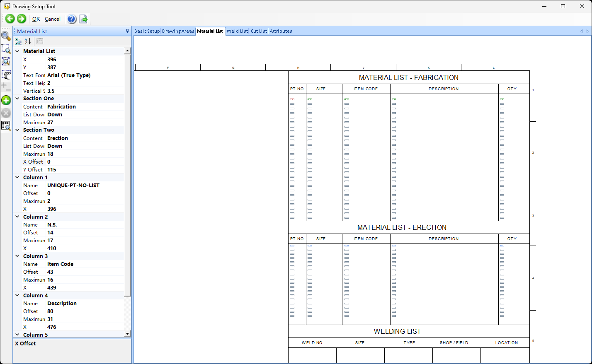Click the zoom extents icon
This screenshot has width=592, height=364.
(6, 61)
